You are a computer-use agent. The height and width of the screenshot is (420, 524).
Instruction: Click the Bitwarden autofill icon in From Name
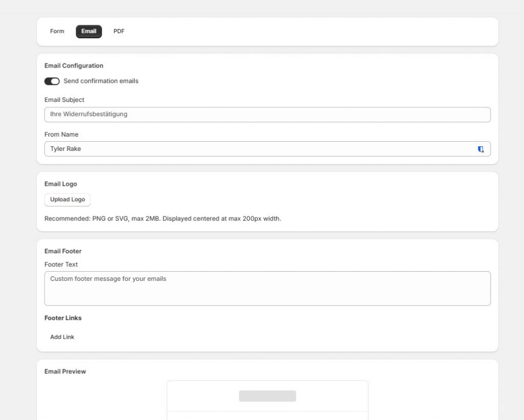coord(480,149)
